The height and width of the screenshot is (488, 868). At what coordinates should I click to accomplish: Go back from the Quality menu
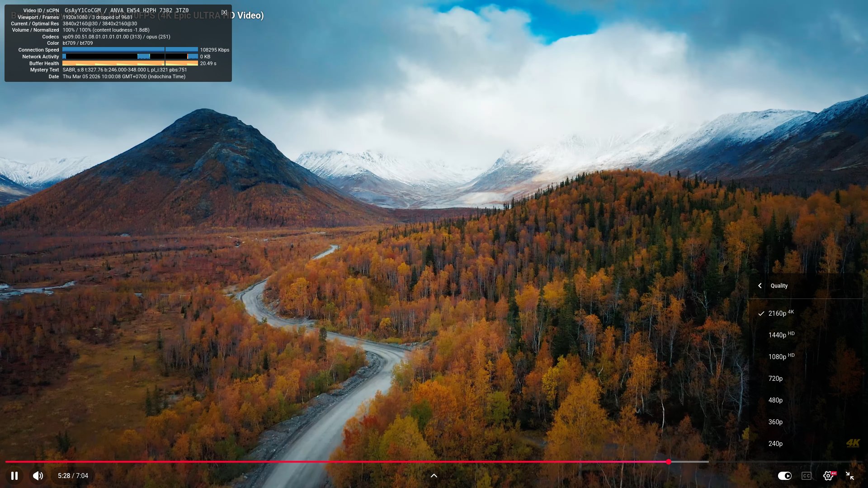click(760, 286)
